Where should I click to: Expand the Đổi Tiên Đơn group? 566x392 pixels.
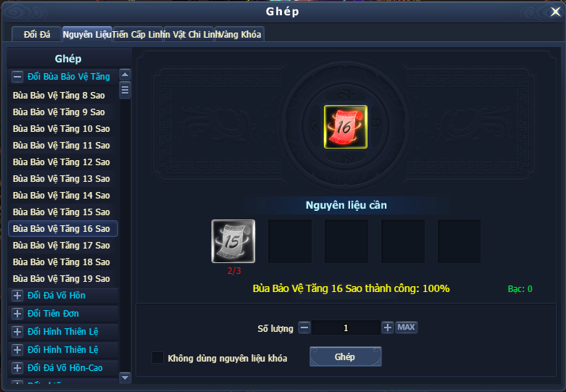click(x=17, y=313)
